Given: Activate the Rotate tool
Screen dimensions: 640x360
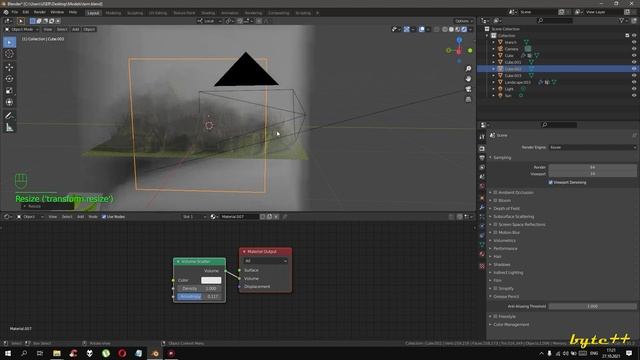Looking at the screenshot, I should [x=9, y=79].
